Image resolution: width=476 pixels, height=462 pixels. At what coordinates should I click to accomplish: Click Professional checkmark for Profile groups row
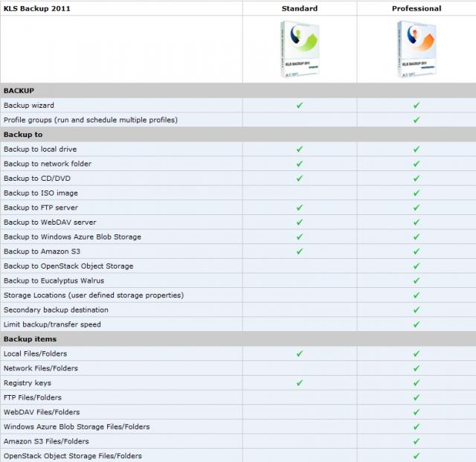tap(416, 120)
